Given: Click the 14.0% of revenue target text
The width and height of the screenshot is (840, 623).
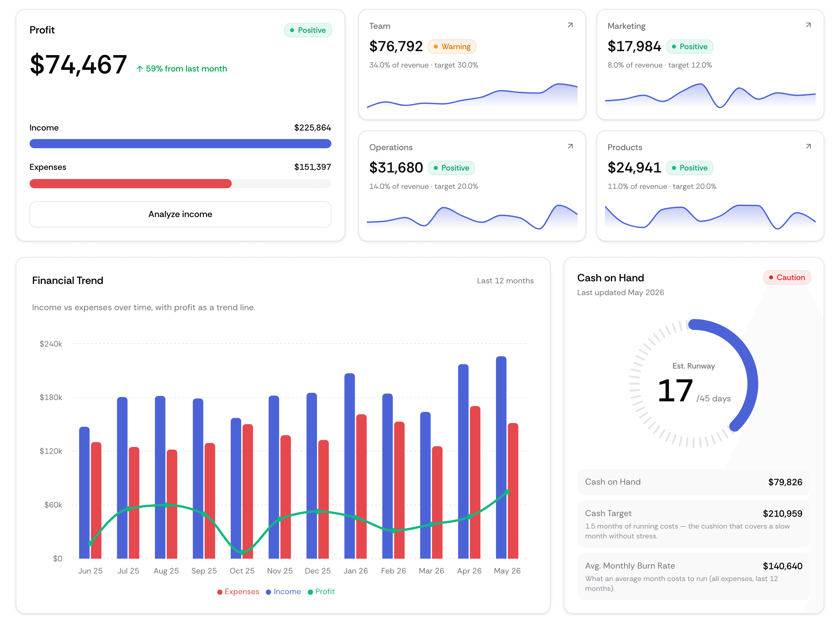Looking at the screenshot, I should (x=423, y=186).
